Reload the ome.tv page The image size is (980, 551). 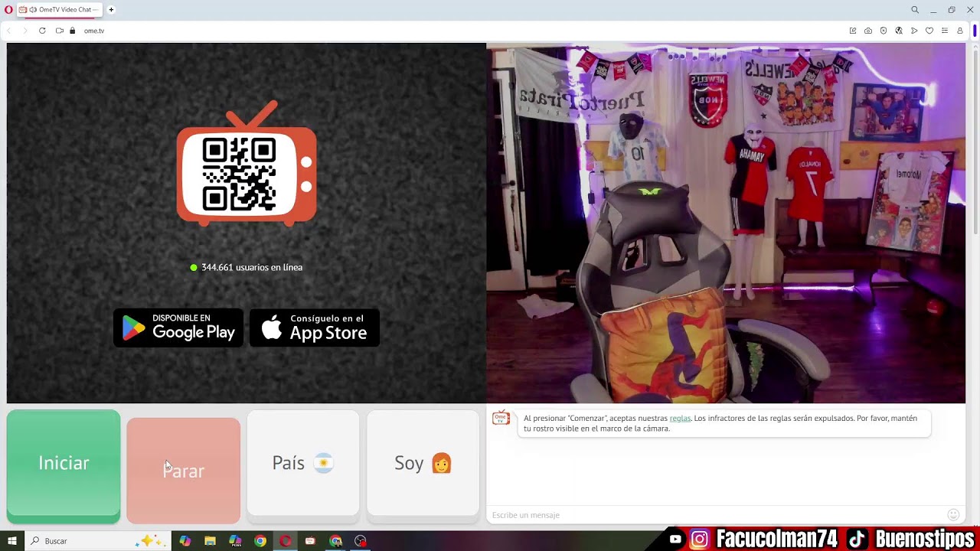pos(42,31)
